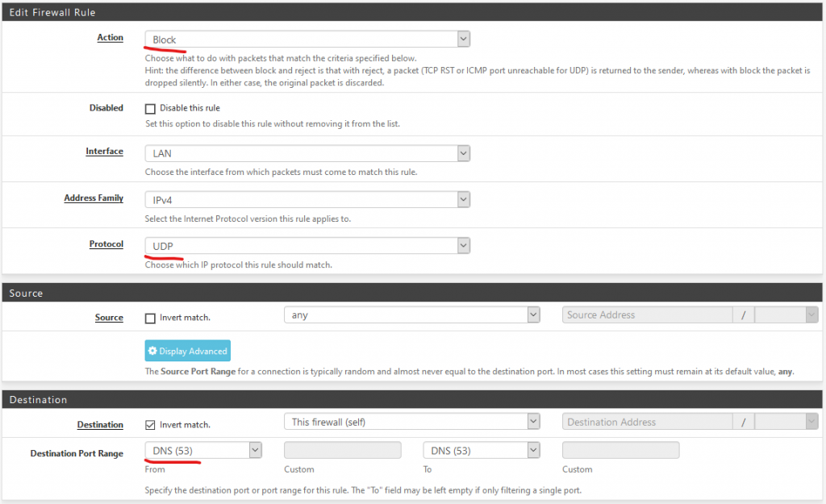Screen dimensions: 826x504
Task: Click the Destination section header bar
Action: (412, 400)
